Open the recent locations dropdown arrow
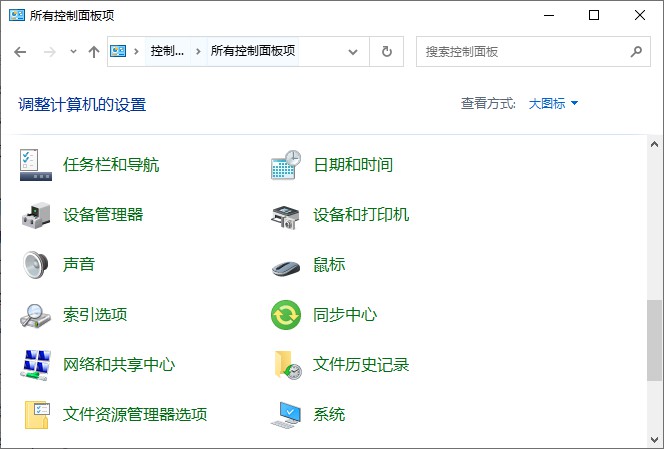 (73, 52)
